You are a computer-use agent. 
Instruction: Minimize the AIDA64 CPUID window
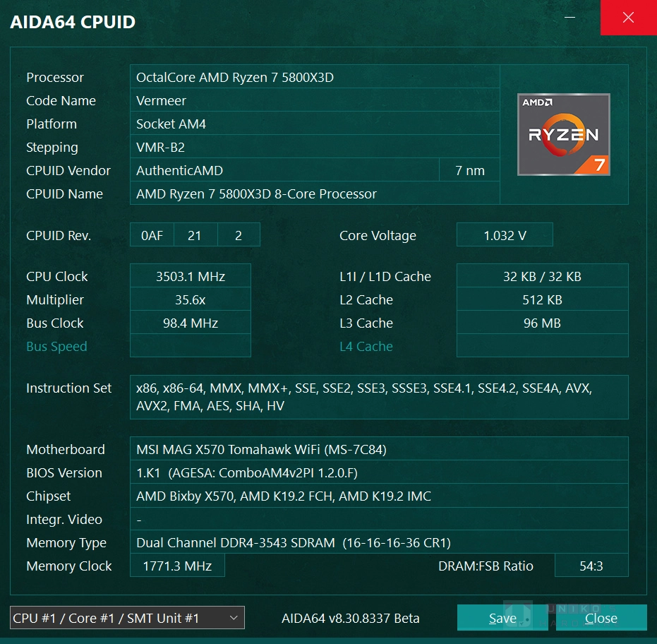coord(570,18)
